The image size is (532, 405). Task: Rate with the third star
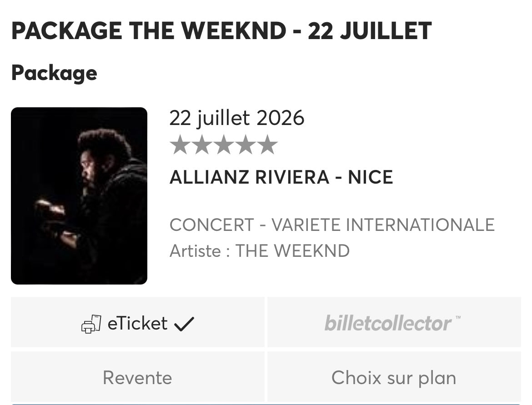tap(223, 145)
